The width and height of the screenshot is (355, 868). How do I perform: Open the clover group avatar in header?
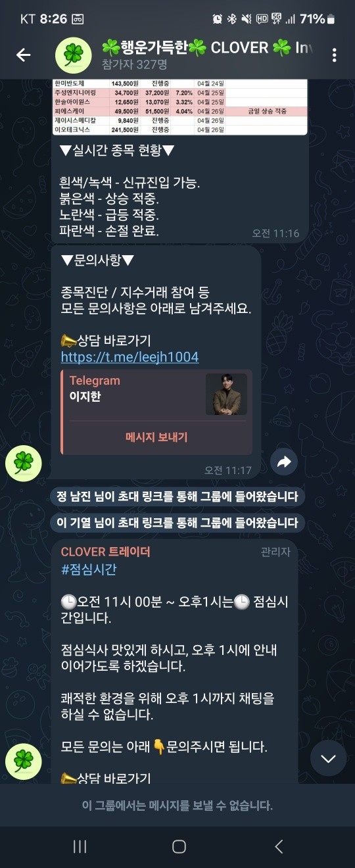tap(73, 55)
